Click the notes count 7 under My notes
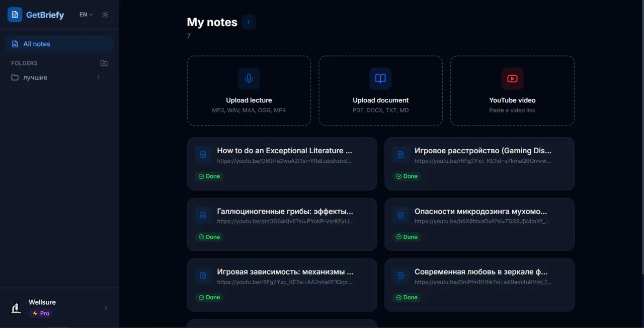 (x=189, y=36)
